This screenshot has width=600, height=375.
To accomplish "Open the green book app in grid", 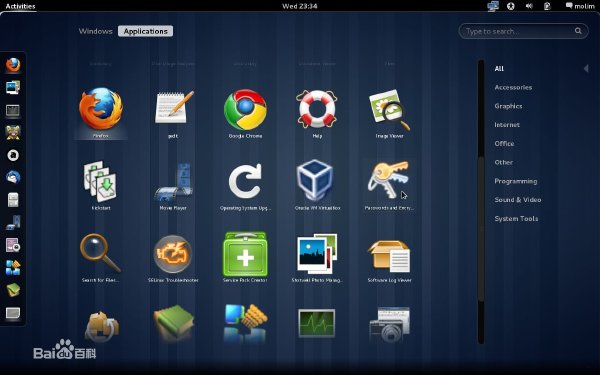I will 173,323.
